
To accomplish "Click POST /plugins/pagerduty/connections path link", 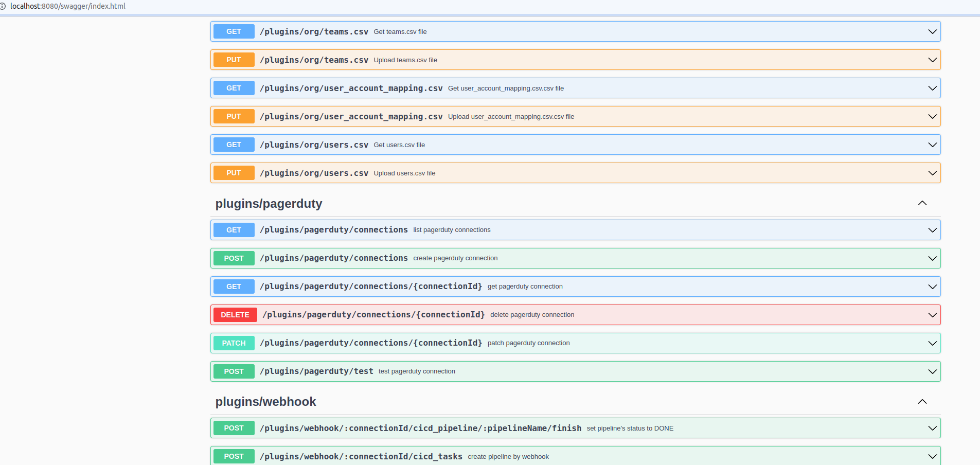I will (x=334, y=258).
